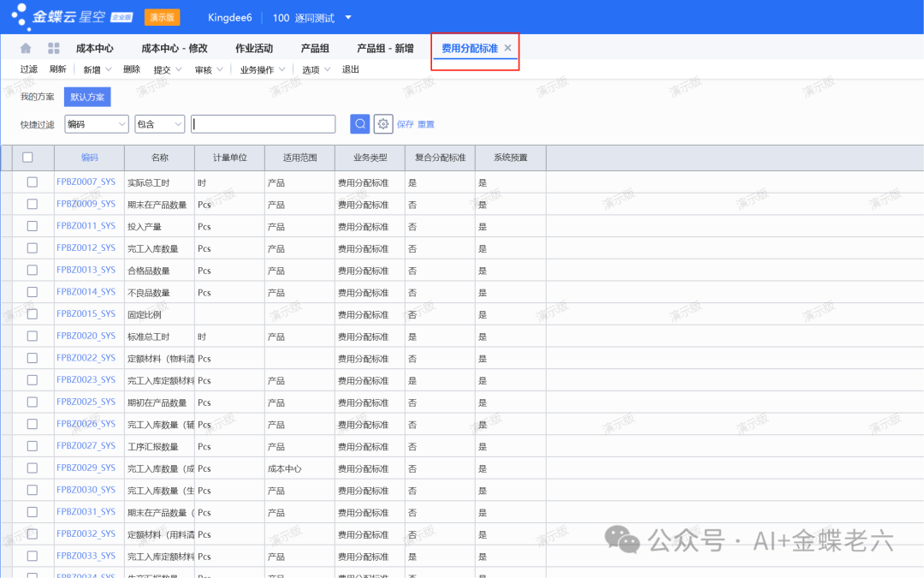Open the FPBZ0020_SYS record link
Viewport: 924px width, 578px height.
pos(86,337)
